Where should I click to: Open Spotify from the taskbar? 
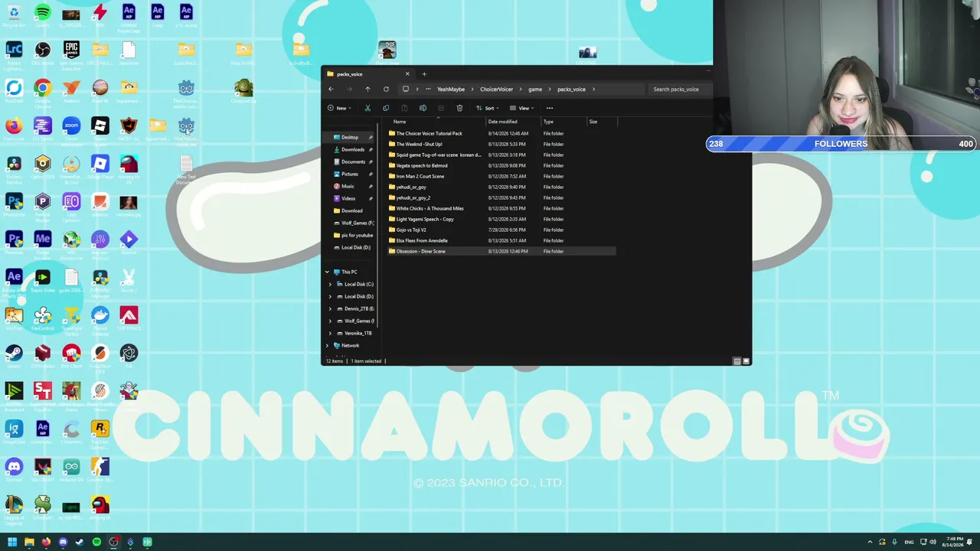[x=96, y=542]
